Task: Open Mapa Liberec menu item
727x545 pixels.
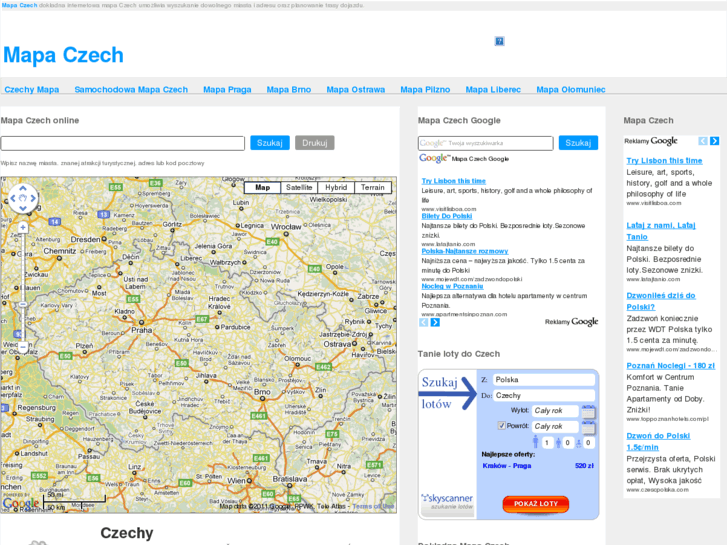Action: [493, 90]
